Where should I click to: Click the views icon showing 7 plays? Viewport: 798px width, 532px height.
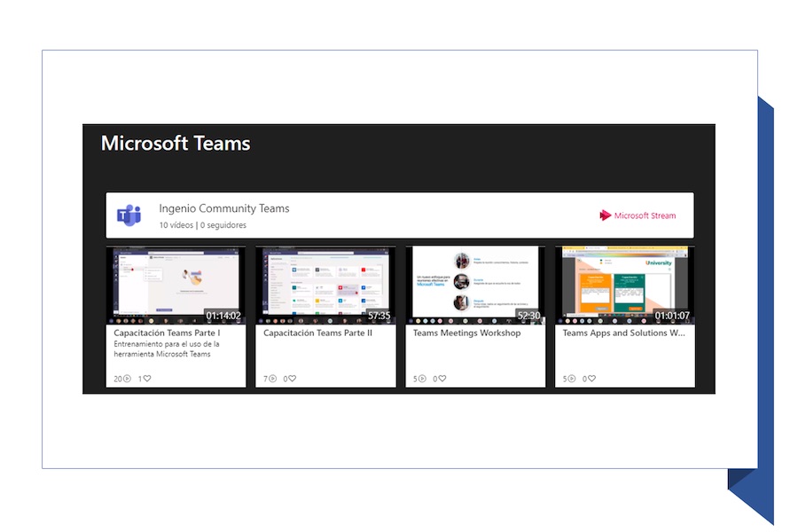coord(273,379)
